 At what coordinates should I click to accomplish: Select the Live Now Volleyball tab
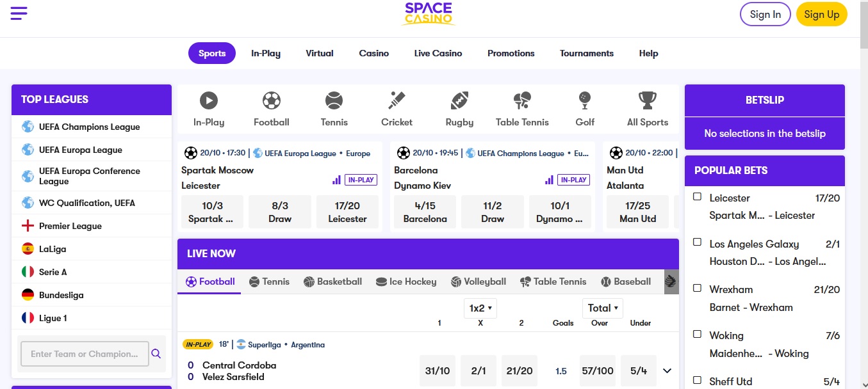tap(479, 282)
